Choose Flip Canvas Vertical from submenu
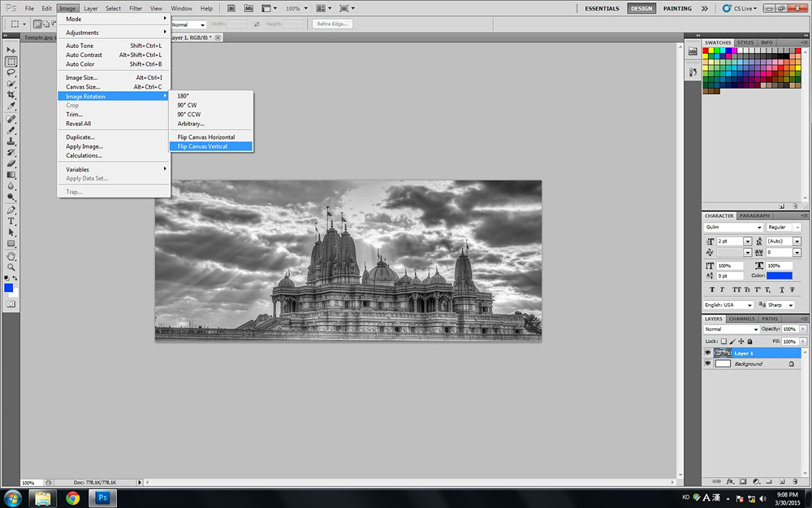 pyautogui.click(x=202, y=147)
